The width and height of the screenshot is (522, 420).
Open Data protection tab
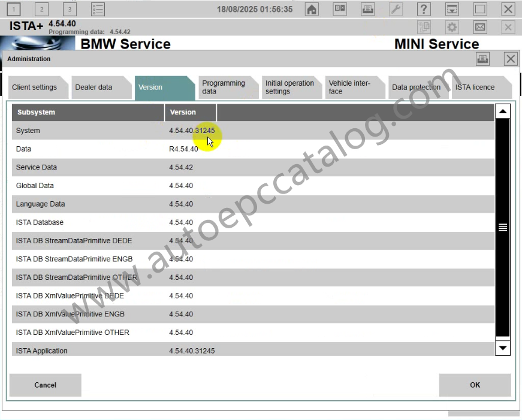point(418,87)
